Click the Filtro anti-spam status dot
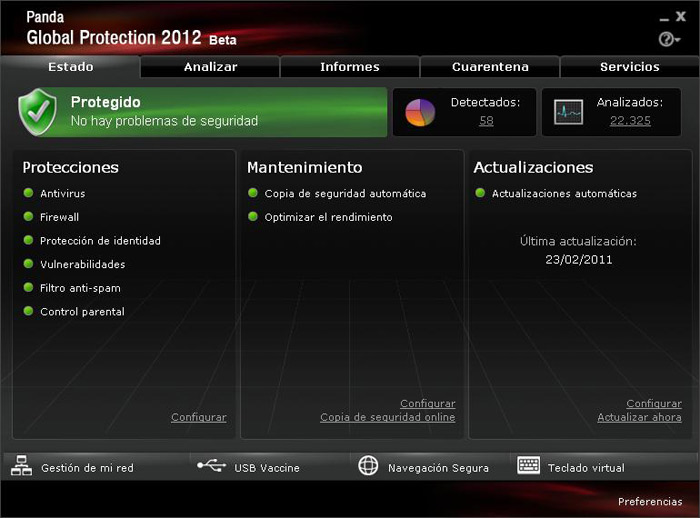Screen dimensions: 700x518 pyautogui.click(x=29, y=288)
